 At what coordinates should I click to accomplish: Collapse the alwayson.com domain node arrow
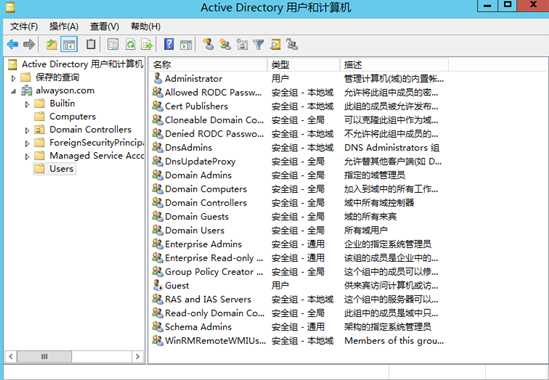(x=13, y=91)
